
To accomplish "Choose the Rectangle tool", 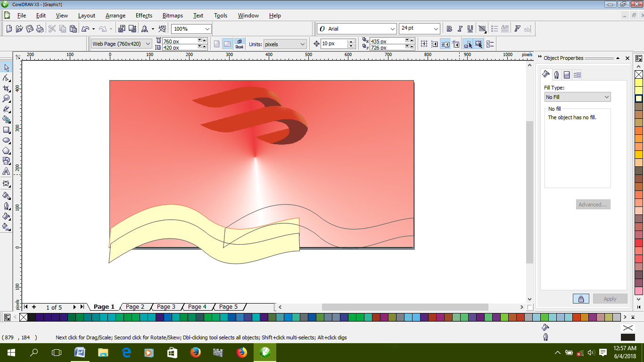I will pos(7,131).
